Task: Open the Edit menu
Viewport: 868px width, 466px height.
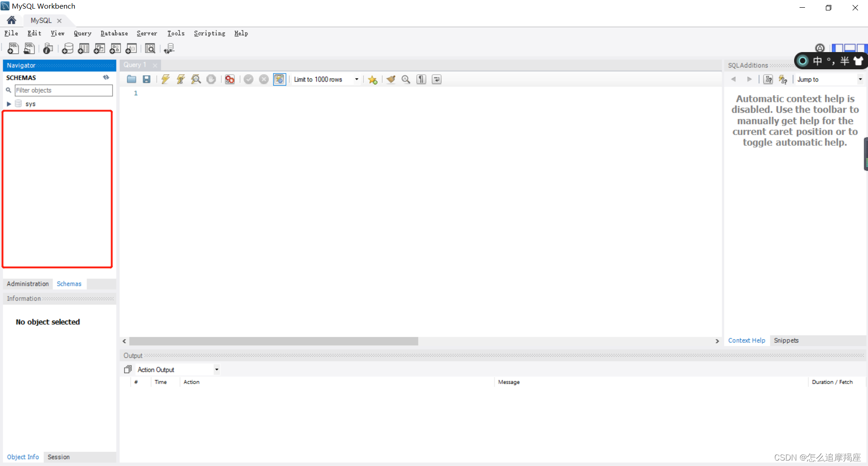Action: (x=34, y=33)
